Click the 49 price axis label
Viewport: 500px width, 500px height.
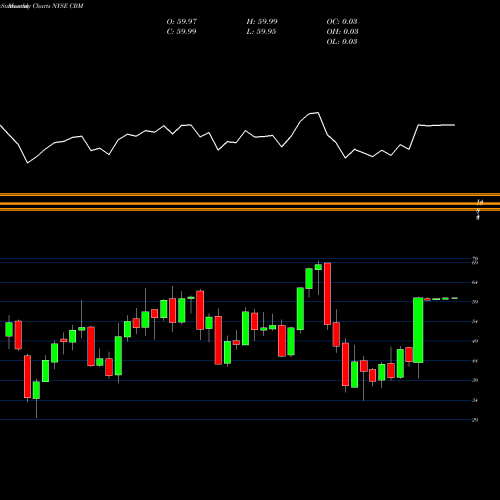475,341
